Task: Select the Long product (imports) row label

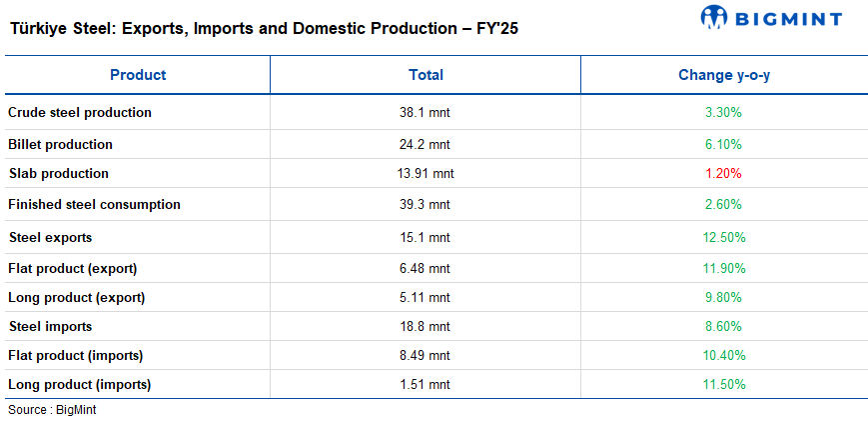Action: point(79,385)
